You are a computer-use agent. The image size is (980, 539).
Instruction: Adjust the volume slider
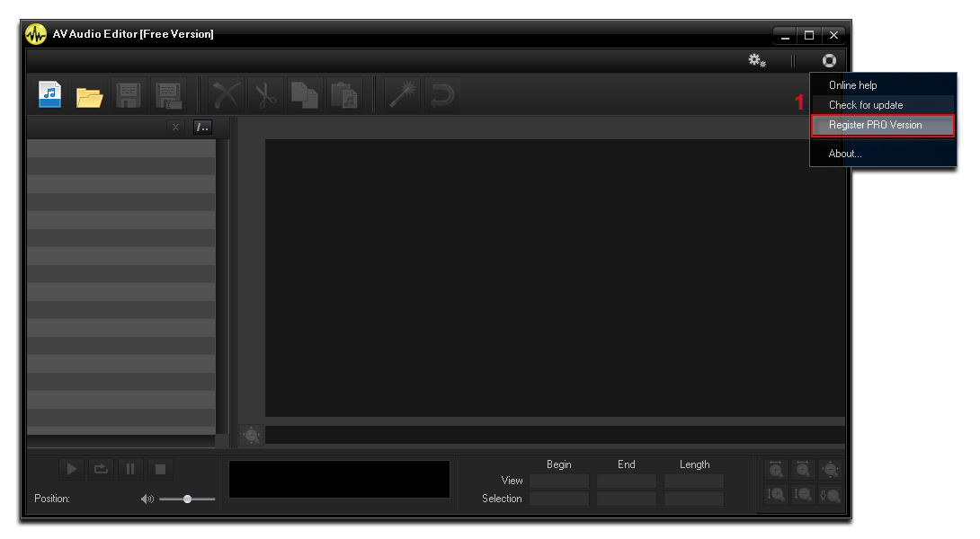[x=187, y=499]
